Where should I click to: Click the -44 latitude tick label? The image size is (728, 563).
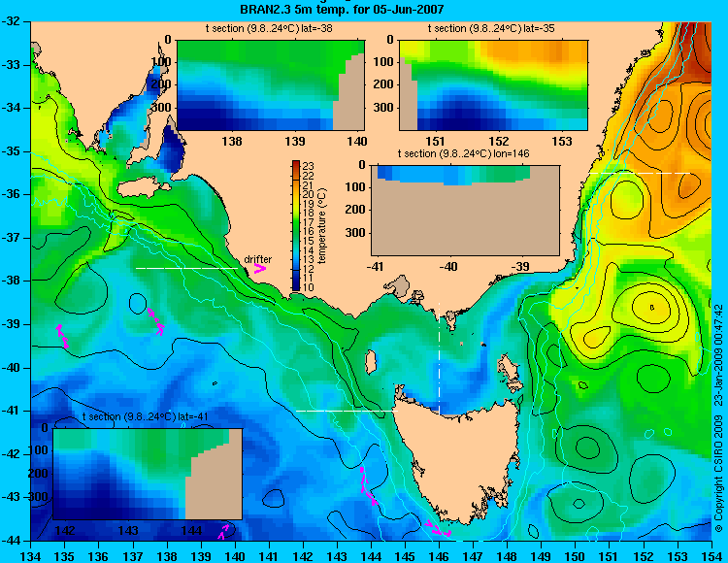coord(10,541)
